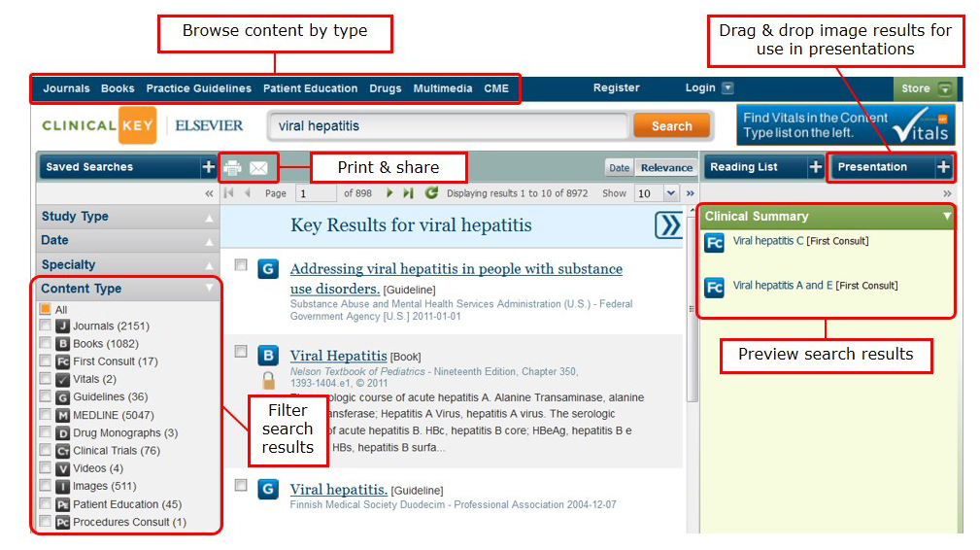Go to next results page arrow
Screen dimensions: 980x550
[x=389, y=193]
